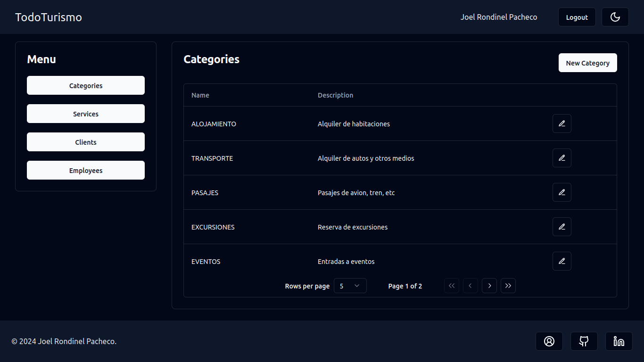Open the Categories menu item
Viewport: 644px width, 362px height.
tap(86, 85)
